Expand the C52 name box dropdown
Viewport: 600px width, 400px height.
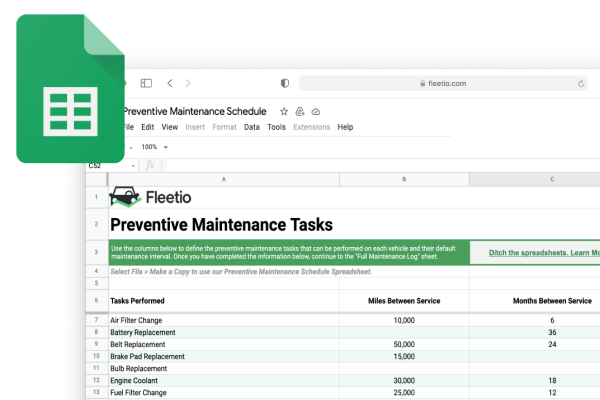(x=133, y=166)
